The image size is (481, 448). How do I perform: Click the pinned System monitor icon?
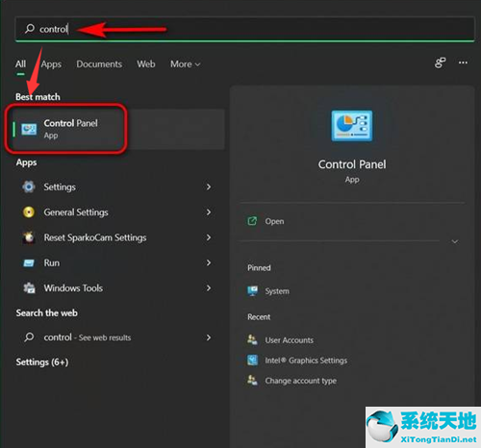[x=252, y=291]
